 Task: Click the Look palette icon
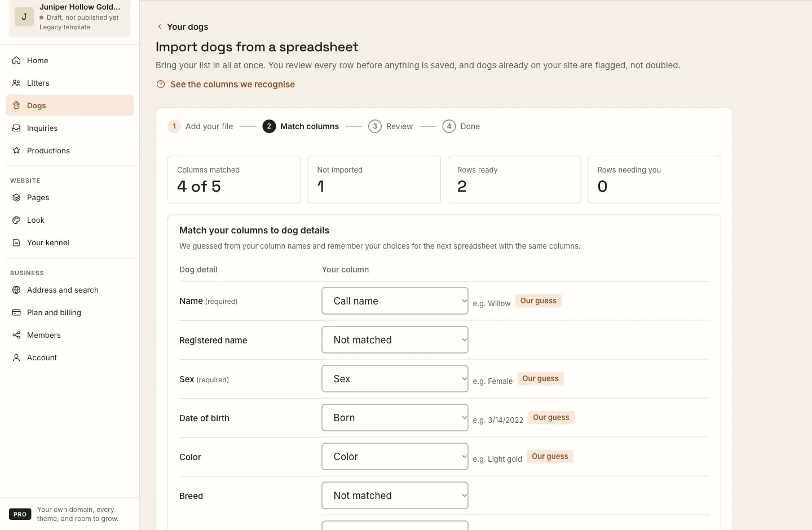pos(16,220)
